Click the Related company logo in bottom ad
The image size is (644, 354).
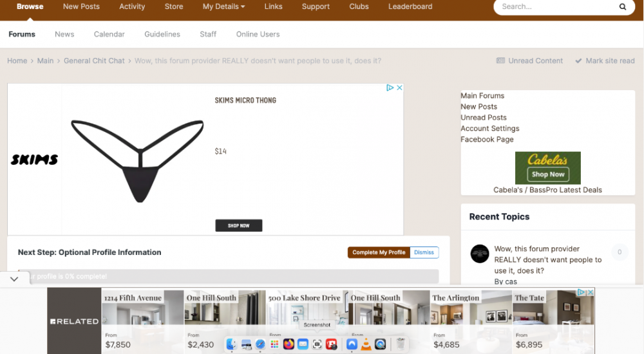coord(74,321)
